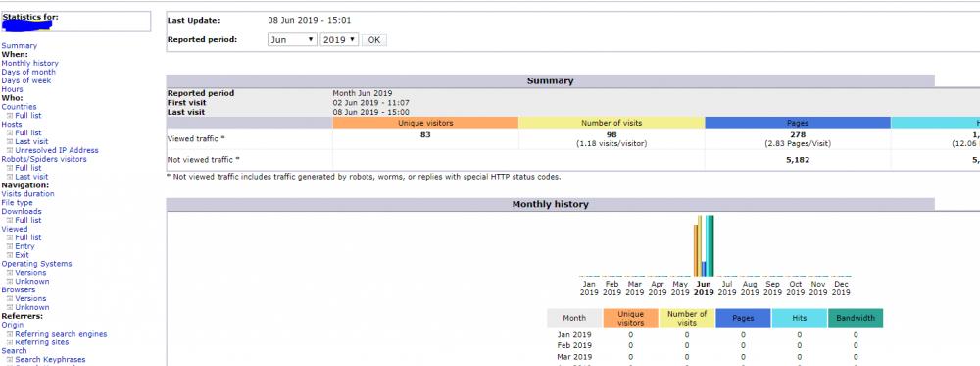Open the year dropdown showing 2019
980x366 pixels.
click(339, 39)
